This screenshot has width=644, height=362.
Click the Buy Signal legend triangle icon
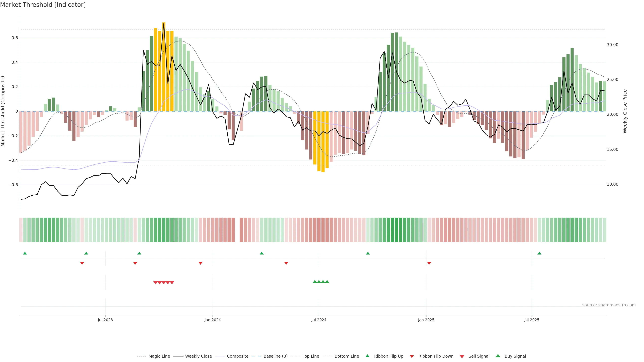click(x=498, y=356)
